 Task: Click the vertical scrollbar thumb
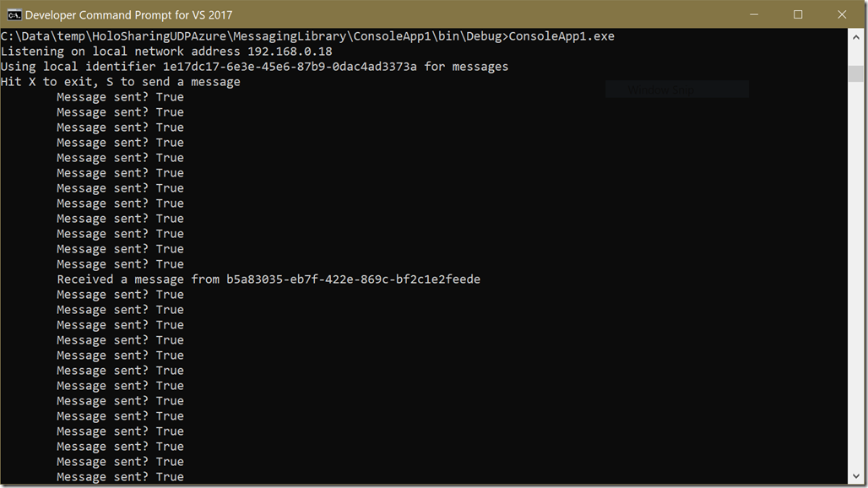point(856,73)
